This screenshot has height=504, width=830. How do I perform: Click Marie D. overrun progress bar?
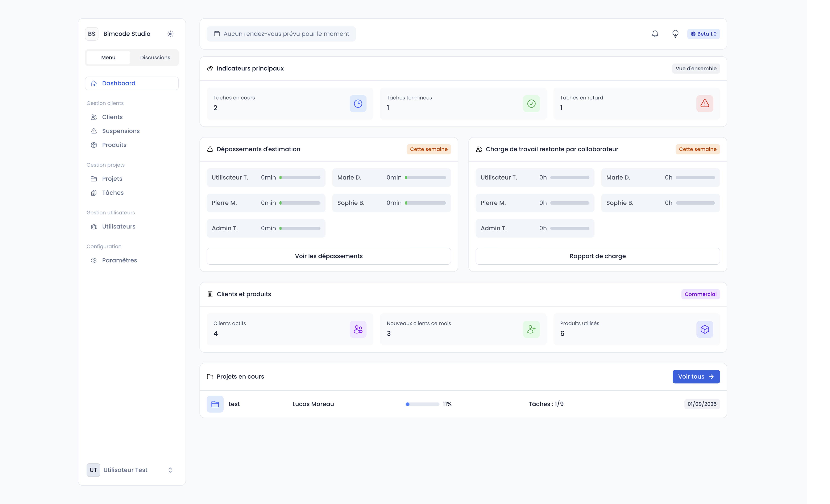pyautogui.click(x=426, y=178)
